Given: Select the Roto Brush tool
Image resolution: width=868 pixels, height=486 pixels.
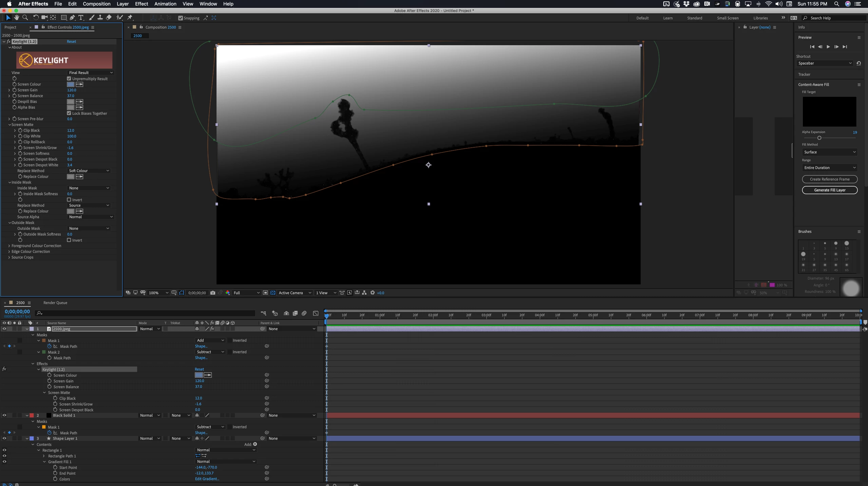Looking at the screenshot, I should coord(119,18).
